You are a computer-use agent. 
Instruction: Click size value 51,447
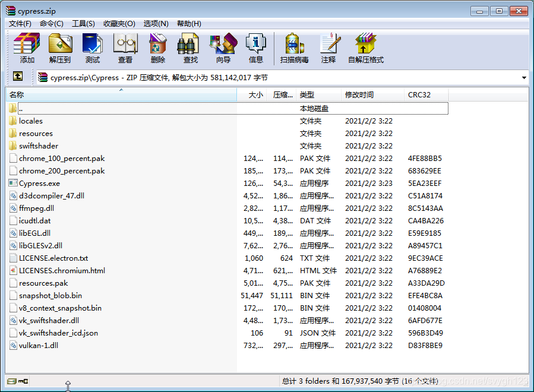252,296
